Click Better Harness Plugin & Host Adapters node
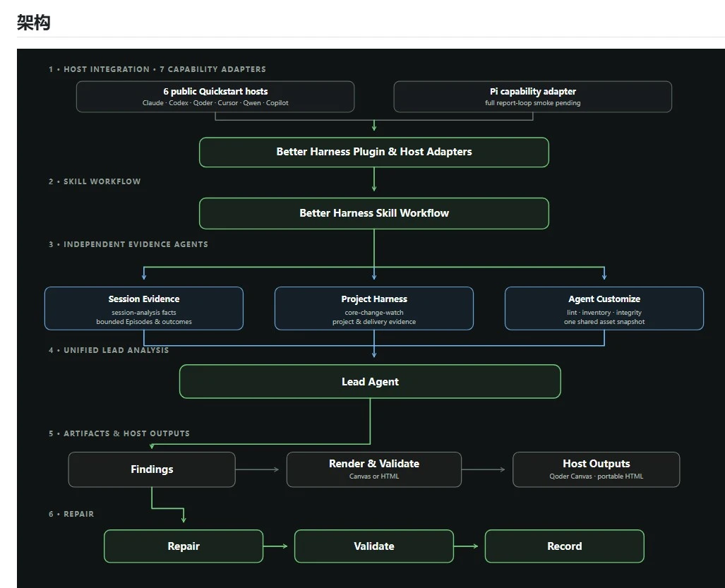 [374, 152]
